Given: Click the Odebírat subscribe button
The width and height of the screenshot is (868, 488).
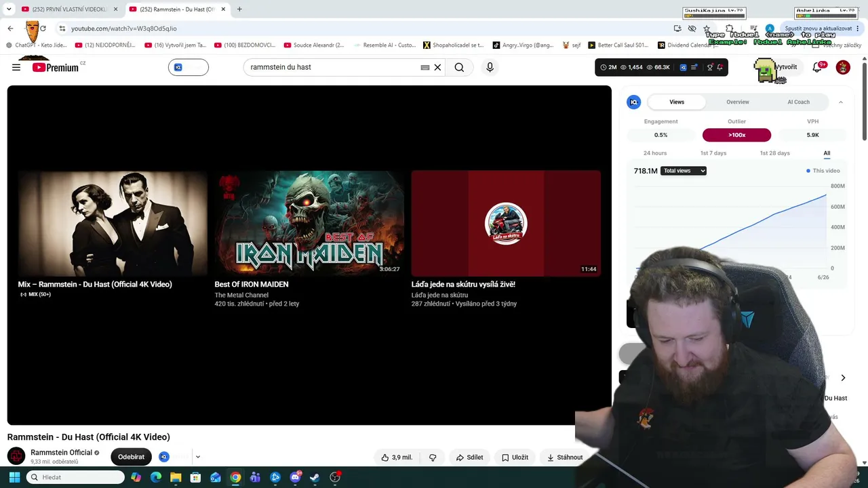Looking at the screenshot, I should click(x=131, y=457).
